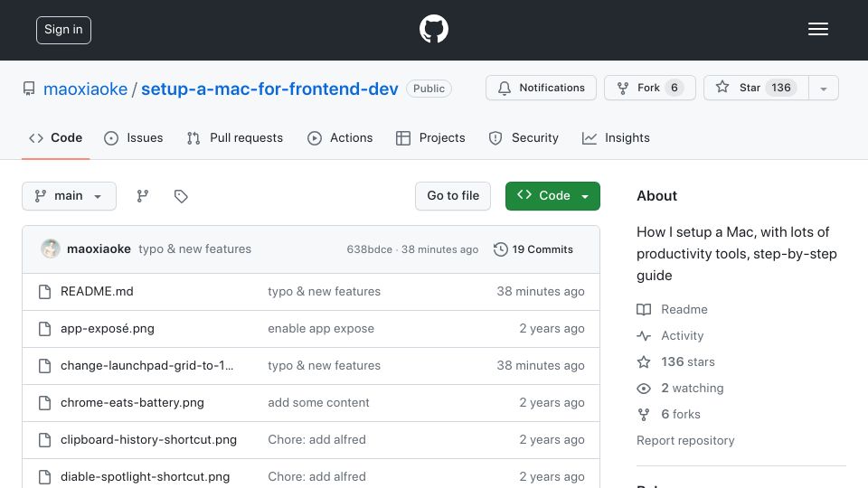Viewport: 868px width, 488px height.
Task: Click the star icon beside 136 stars
Action: click(644, 361)
